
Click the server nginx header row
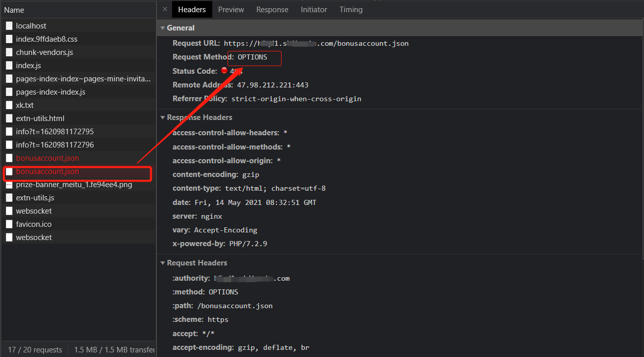198,216
